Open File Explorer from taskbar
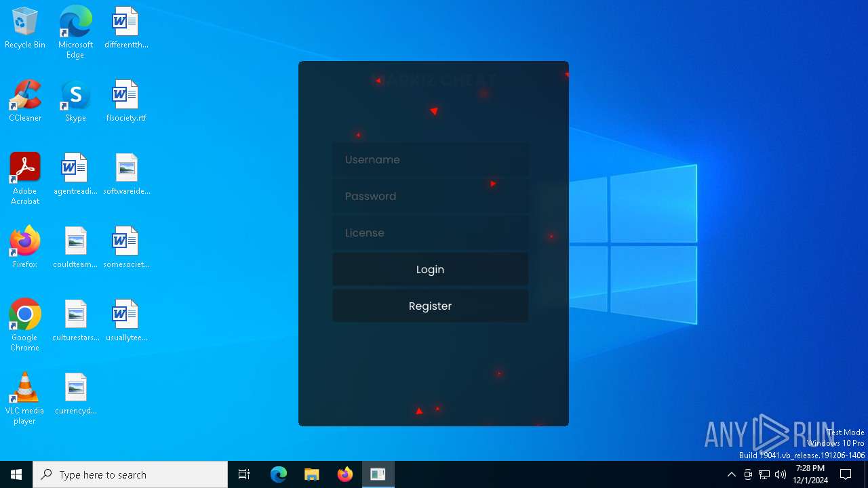Image resolution: width=868 pixels, height=488 pixels. (312, 474)
